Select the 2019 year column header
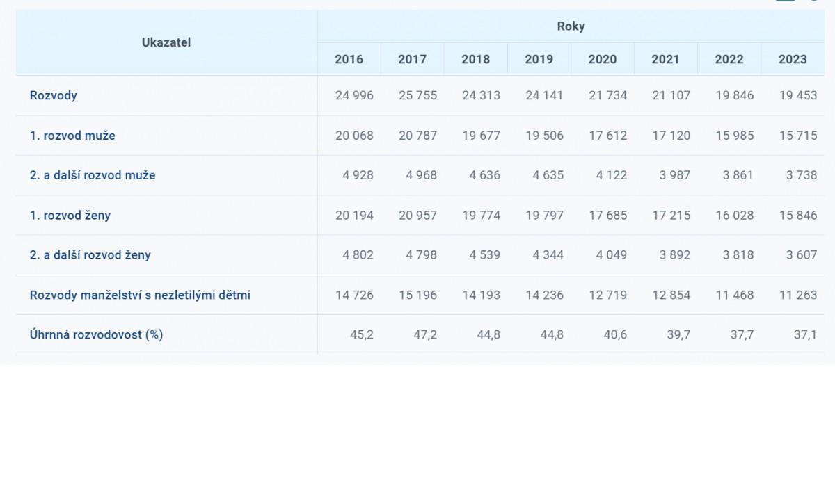Viewport: 835px width, 504px height. tap(539, 59)
